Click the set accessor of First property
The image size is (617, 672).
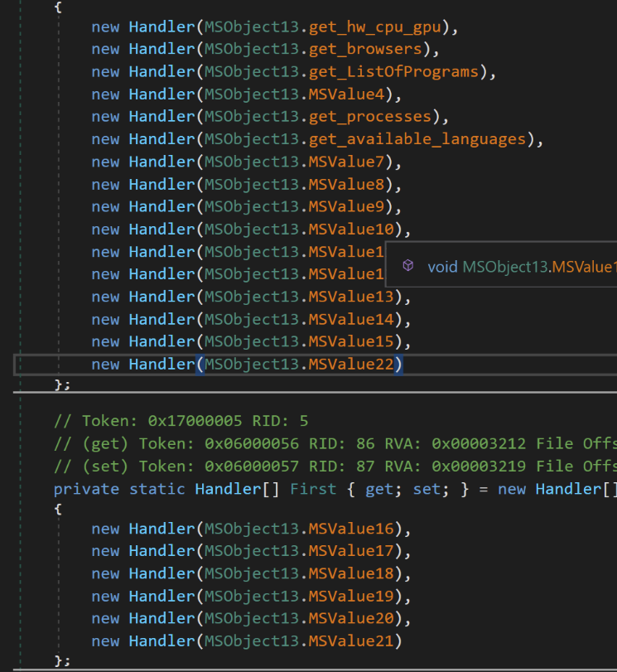pyautogui.click(x=427, y=490)
